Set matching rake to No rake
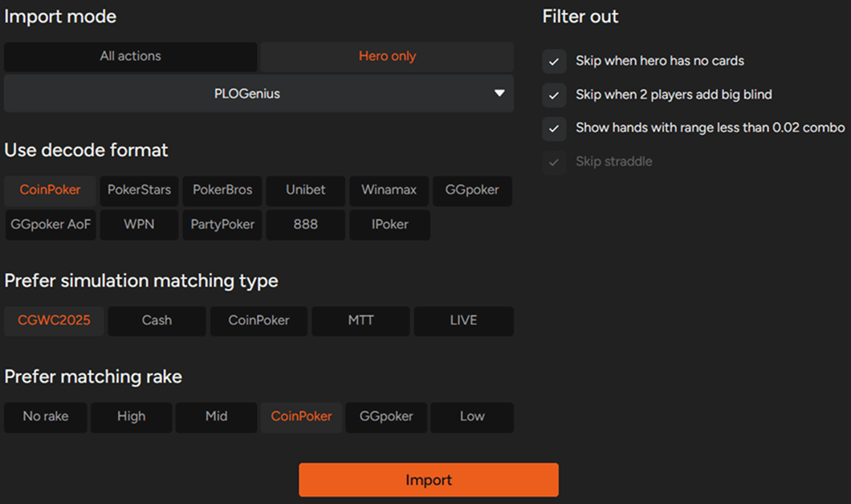The image size is (851, 504). (x=46, y=417)
